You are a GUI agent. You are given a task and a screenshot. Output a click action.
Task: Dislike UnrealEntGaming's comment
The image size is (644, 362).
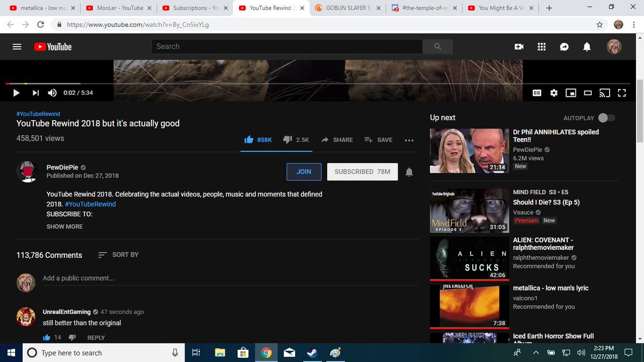72,337
